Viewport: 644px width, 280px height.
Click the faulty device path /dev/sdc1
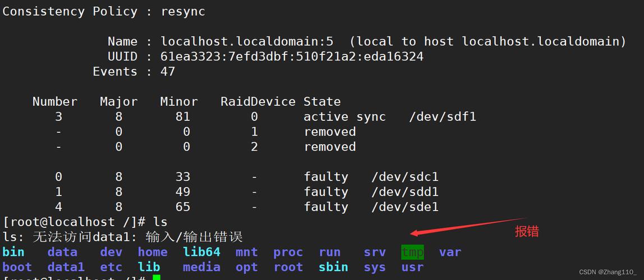(405, 177)
